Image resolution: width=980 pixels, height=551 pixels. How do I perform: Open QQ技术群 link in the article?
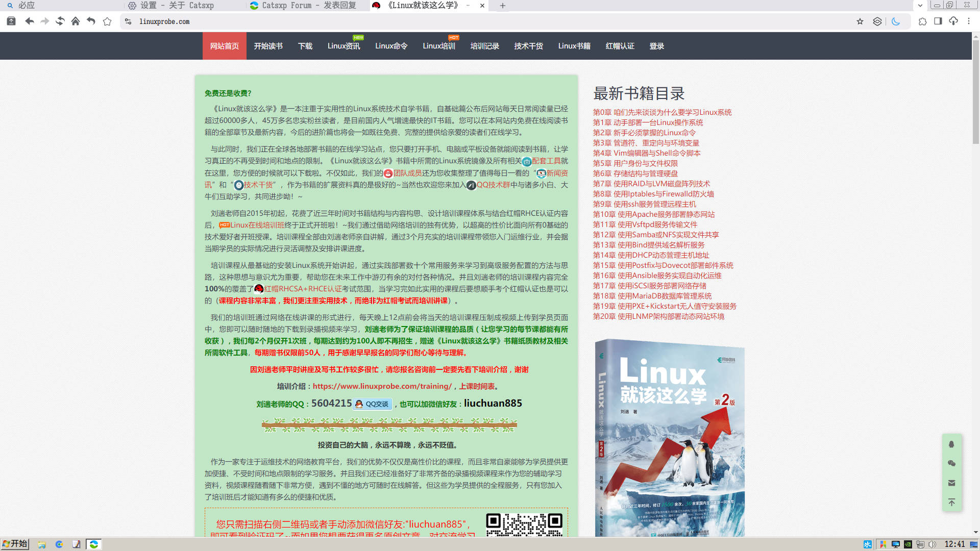[493, 185]
